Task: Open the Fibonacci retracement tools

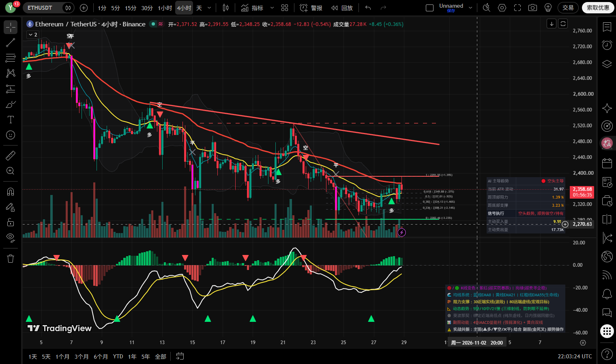Action: pos(11,58)
